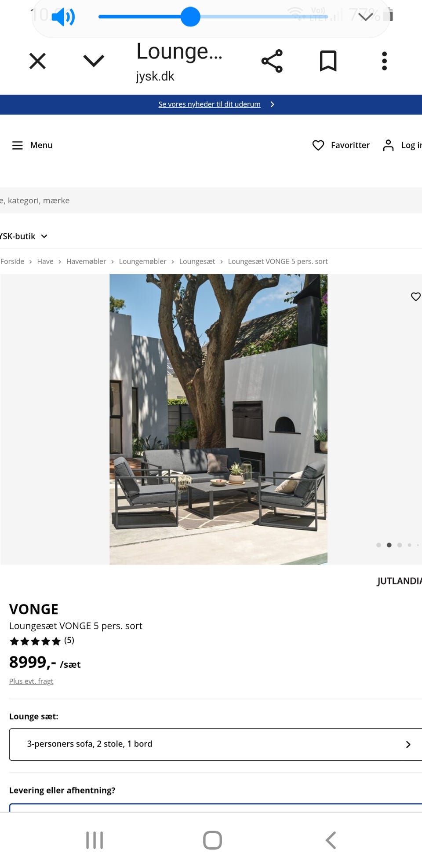Open Lounge sæt option selector
422x868 pixels.
click(x=215, y=744)
